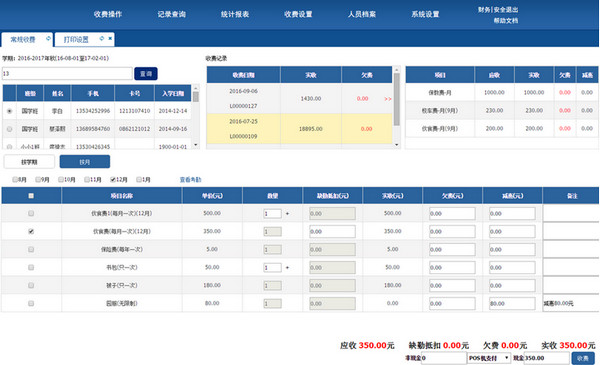Toggle the 10月 checkbox
Viewport: 600px width, 365px height.
(x=60, y=179)
